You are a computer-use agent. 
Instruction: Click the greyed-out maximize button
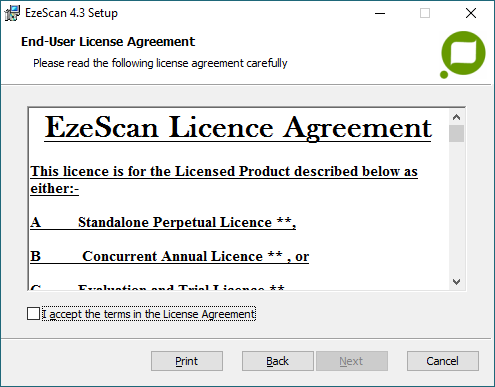coord(425,13)
